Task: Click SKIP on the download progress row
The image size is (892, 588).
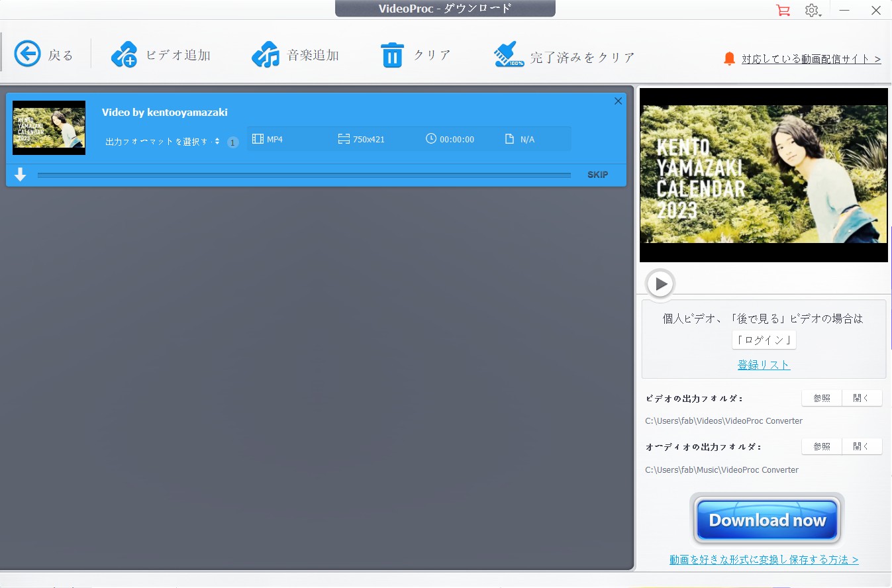Action: point(598,175)
